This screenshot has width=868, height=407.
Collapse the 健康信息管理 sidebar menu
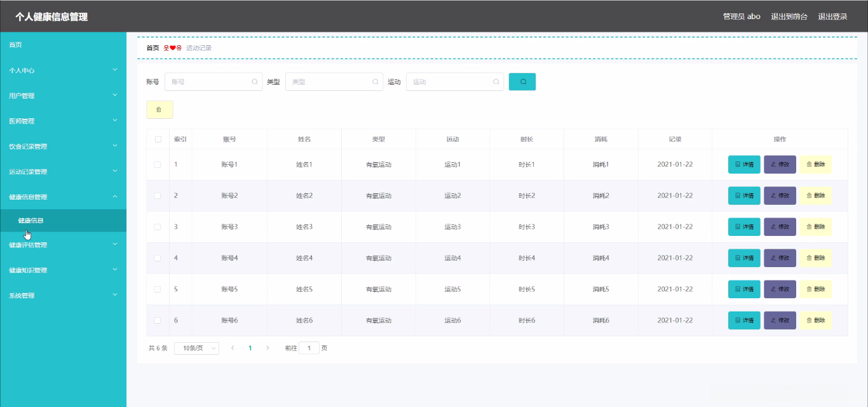[x=63, y=197]
